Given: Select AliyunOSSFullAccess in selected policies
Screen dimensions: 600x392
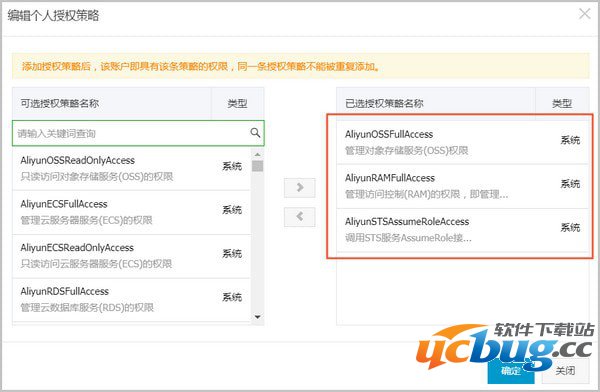Looking at the screenshot, I should click(x=463, y=142).
